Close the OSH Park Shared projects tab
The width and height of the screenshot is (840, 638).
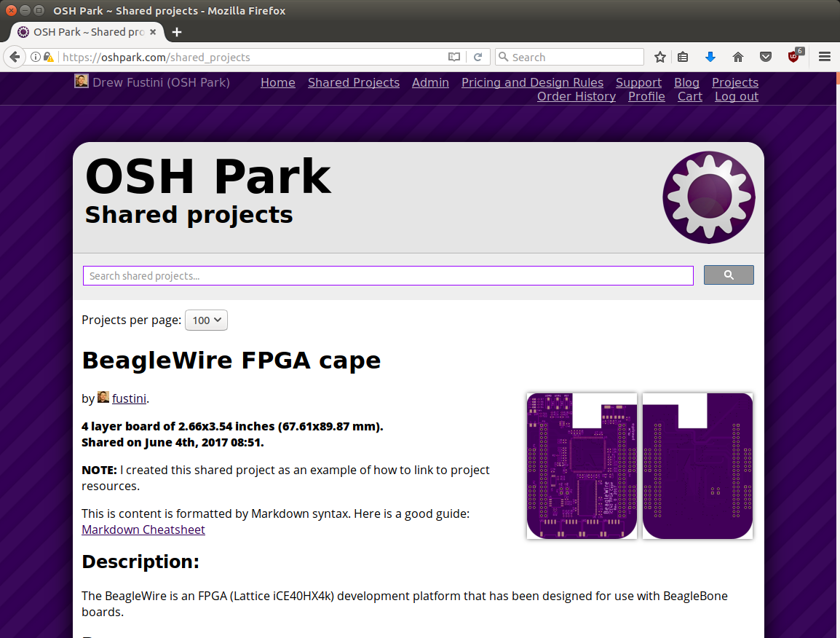[153, 32]
